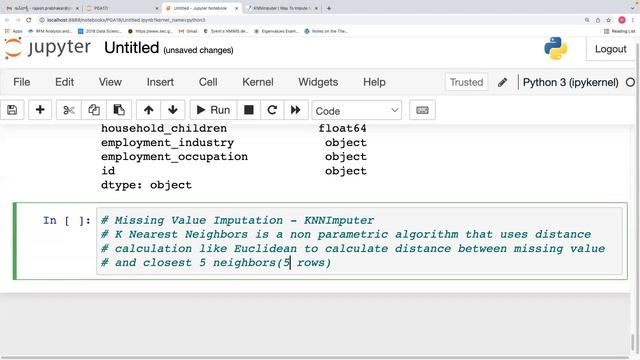Open the Edit menu
The height and width of the screenshot is (360, 640).
(64, 82)
